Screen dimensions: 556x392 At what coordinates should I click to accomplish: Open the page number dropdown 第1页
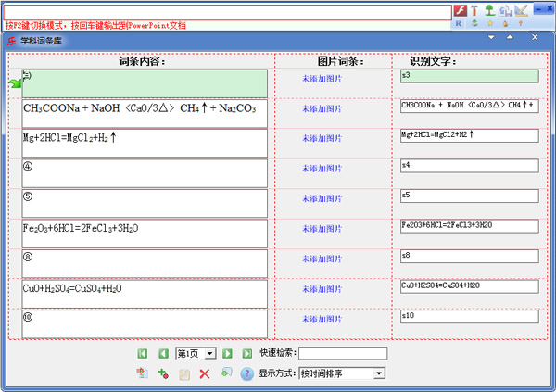209,353
